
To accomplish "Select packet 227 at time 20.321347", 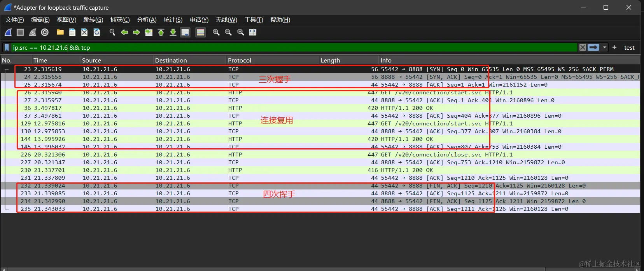I will (320, 162).
